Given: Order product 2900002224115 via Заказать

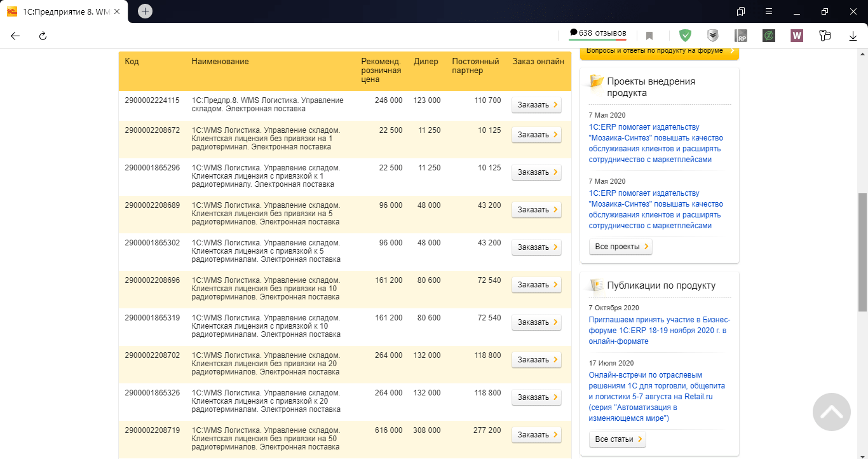Looking at the screenshot, I should (x=536, y=105).
